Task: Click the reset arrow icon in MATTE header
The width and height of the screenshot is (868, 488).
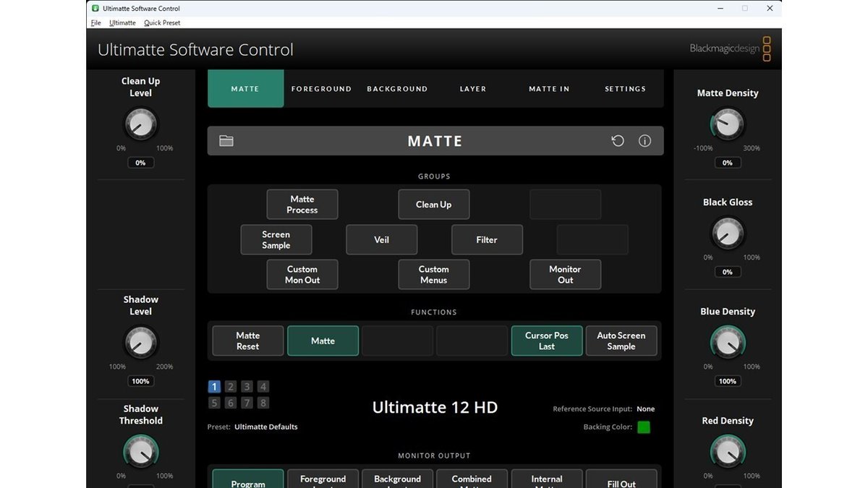Action: [x=618, y=141]
